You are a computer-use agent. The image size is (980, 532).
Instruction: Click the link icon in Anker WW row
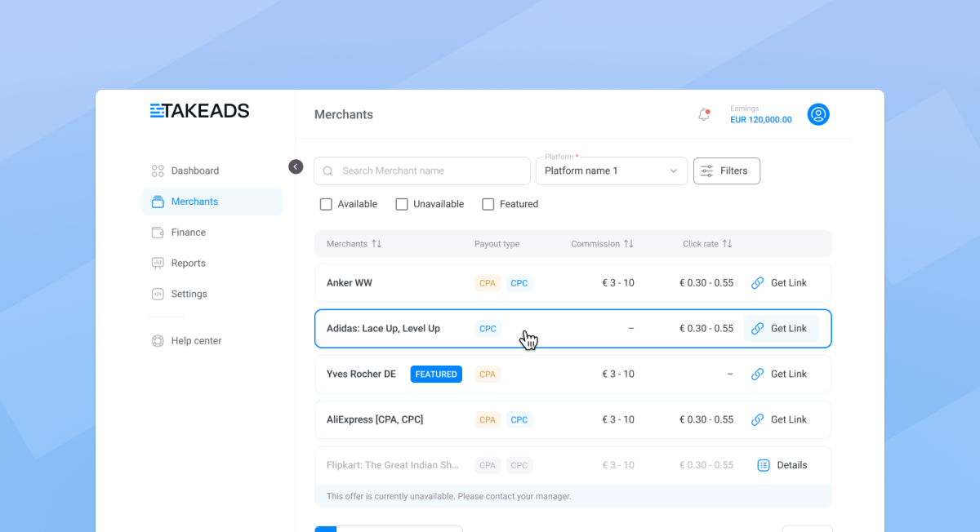[757, 283]
